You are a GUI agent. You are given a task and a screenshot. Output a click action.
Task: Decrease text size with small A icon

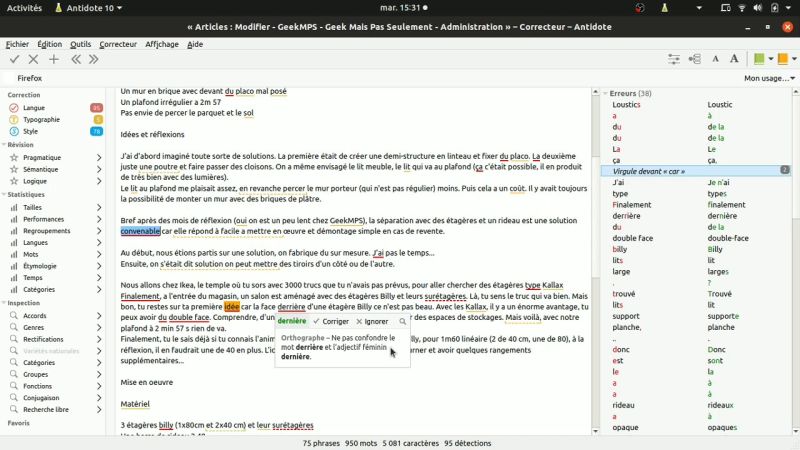pos(715,59)
